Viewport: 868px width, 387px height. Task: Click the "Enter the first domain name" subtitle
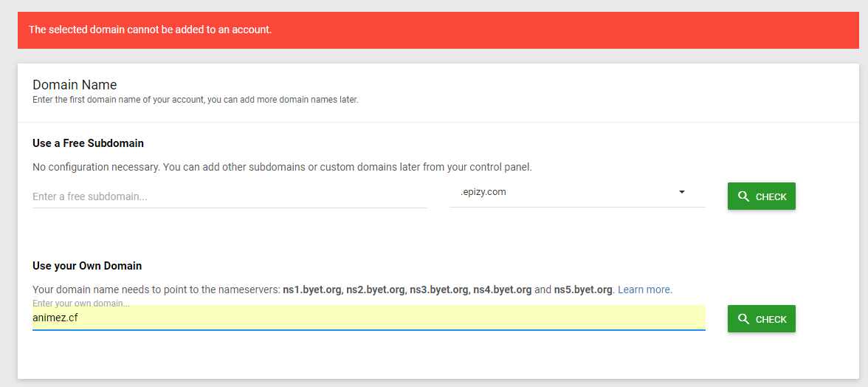(195, 100)
